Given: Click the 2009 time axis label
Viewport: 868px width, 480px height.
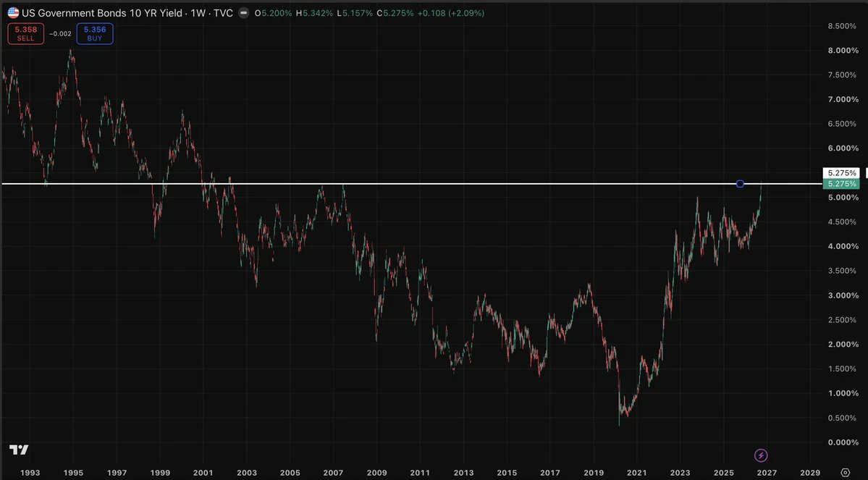Looking at the screenshot, I should coord(377,473).
